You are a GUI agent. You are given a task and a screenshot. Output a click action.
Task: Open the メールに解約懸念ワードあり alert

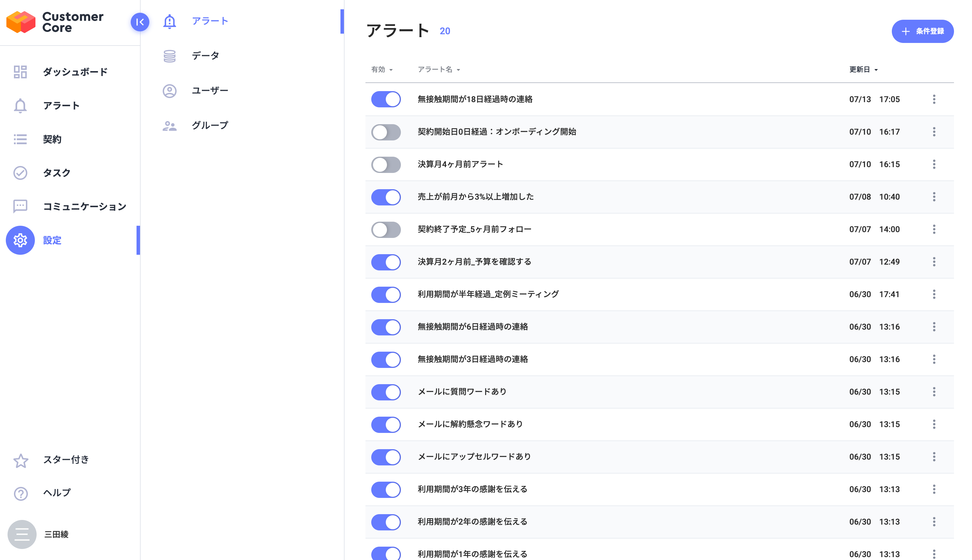click(x=470, y=424)
